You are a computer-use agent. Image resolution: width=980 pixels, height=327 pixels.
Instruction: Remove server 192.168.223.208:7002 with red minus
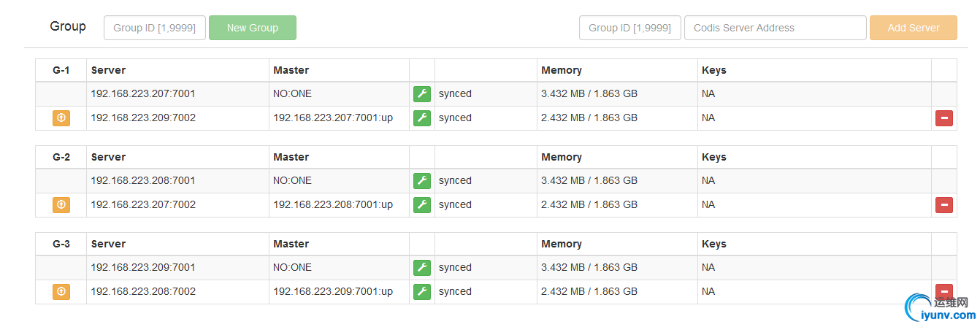click(944, 292)
